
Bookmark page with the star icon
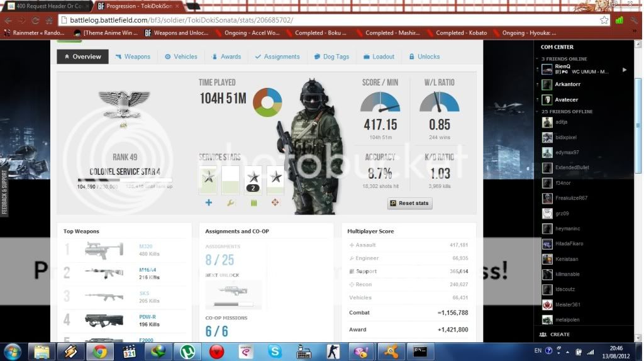(x=604, y=20)
